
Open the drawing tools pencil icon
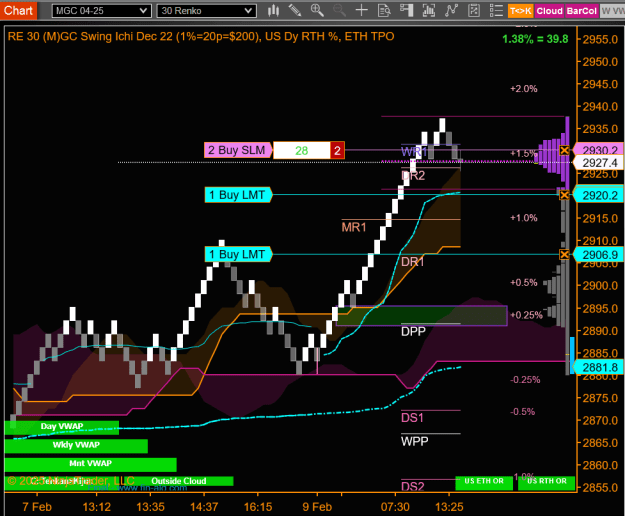(x=295, y=11)
